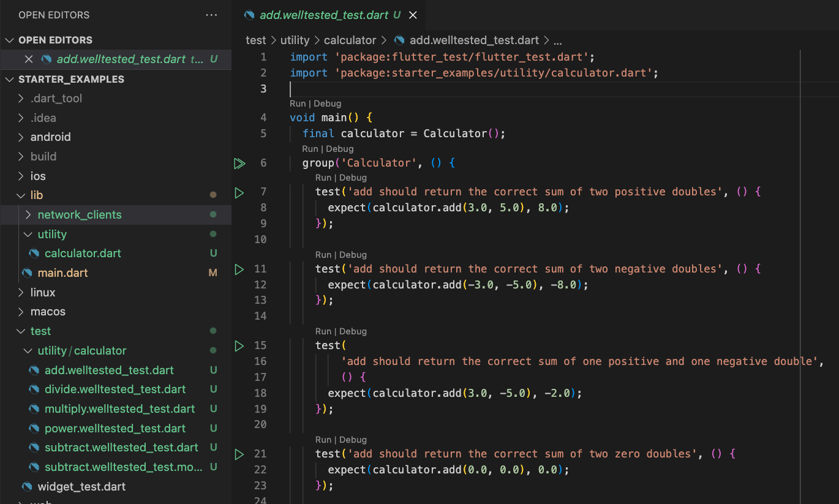Open add.welltested_test.dart in the file tree

[x=109, y=370]
